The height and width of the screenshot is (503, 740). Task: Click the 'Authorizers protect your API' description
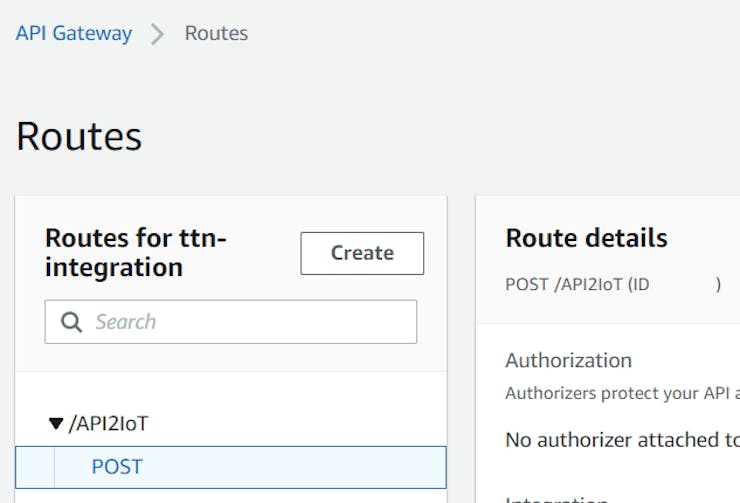coord(622,393)
